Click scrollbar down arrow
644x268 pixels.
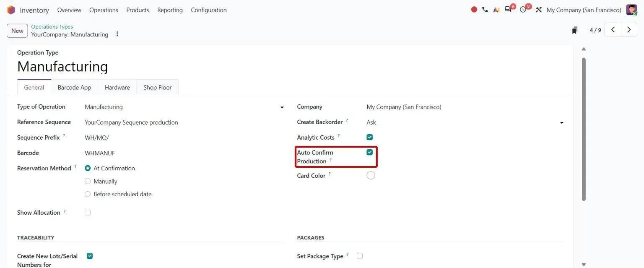click(584, 265)
